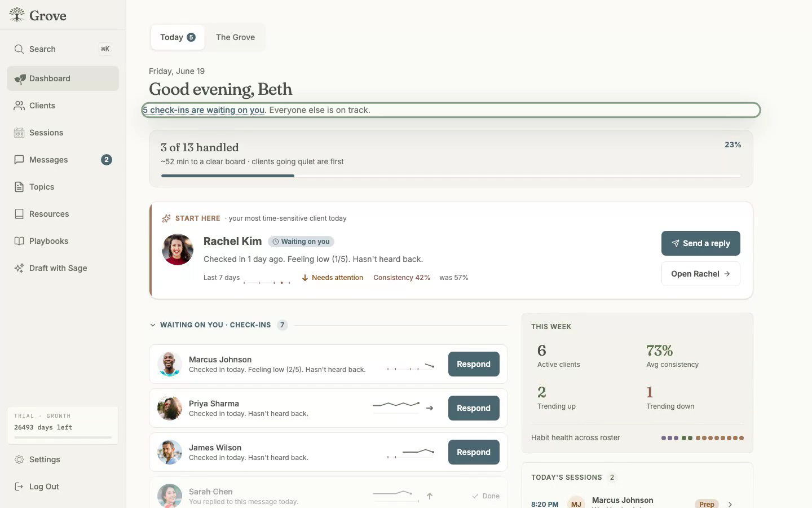Click the Messages unread badge 2
Screen dimensions: 812x508
107,160
